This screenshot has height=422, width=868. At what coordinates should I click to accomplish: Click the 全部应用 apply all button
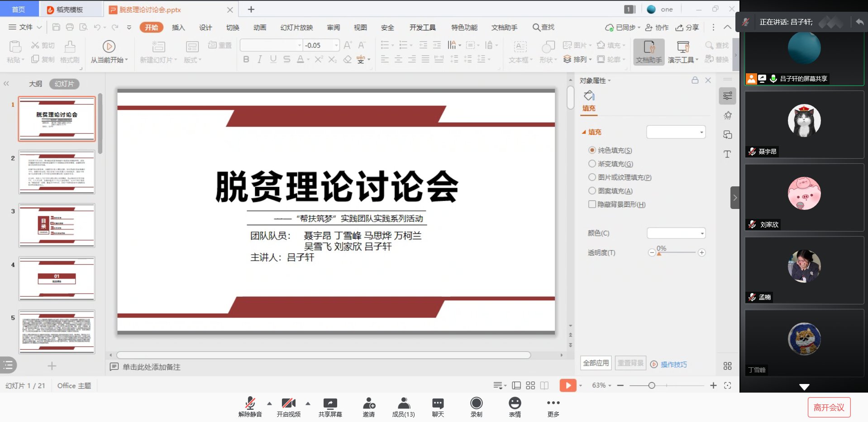click(596, 363)
